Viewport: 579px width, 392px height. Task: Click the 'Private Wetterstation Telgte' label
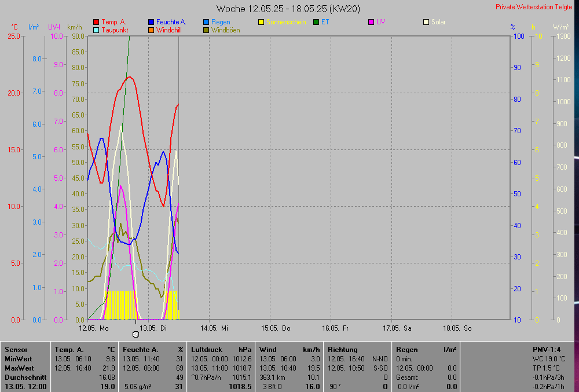[x=534, y=7]
